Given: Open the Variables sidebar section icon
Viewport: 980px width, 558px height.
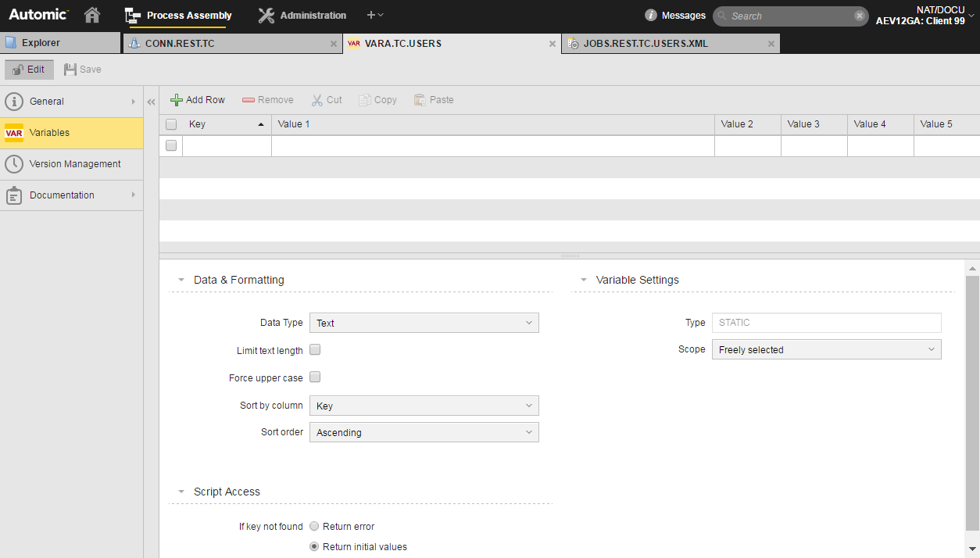Looking at the screenshot, I should pyautogui.click(x=13, y=133).
